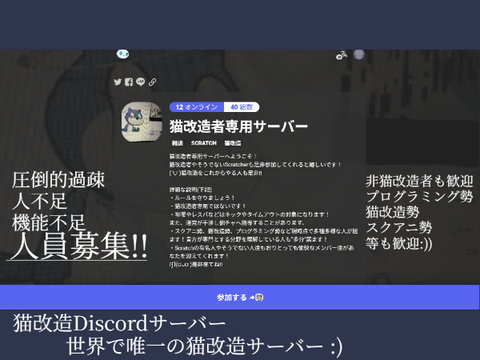This screenshot has width=480, height=360.
Task: Share the server on Twitter
Action: (117, 82)
